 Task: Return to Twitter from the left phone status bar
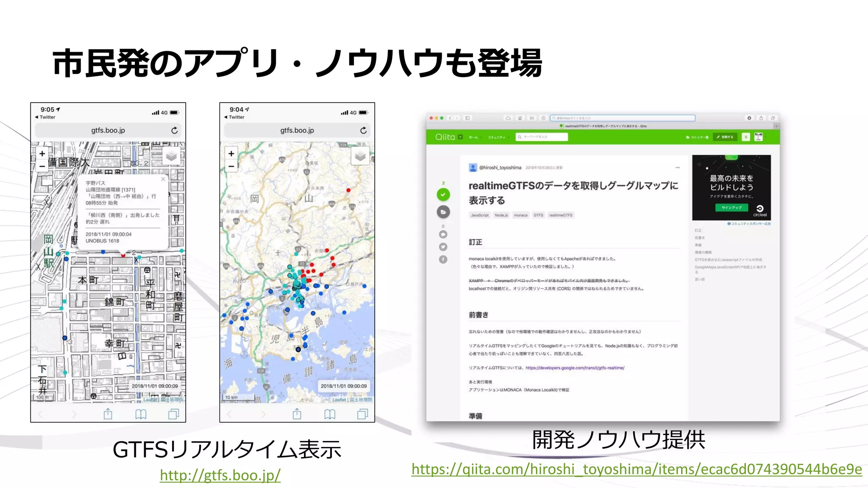click(45, 117)
